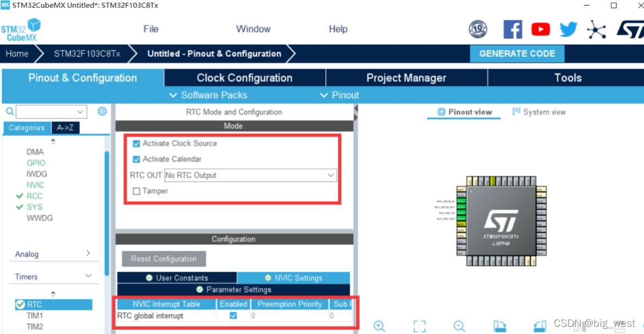The height and width of the screenshot is (334, 644).
Task: Open the YouTube link icon
Action: tap(541, 29)
